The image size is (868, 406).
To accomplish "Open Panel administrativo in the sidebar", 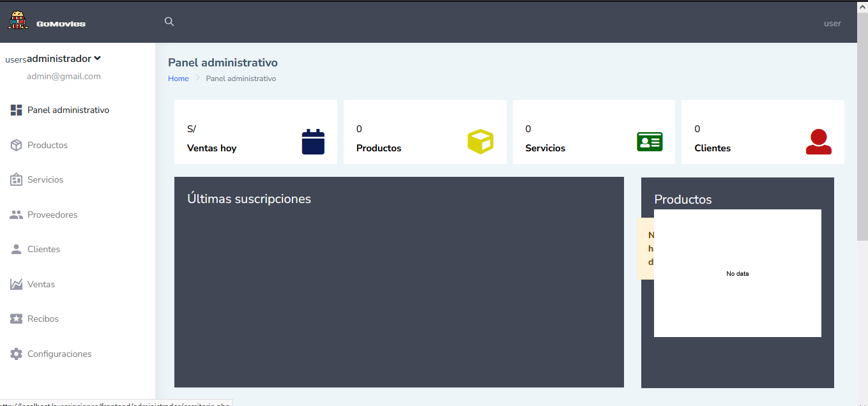I will point(68,110).
